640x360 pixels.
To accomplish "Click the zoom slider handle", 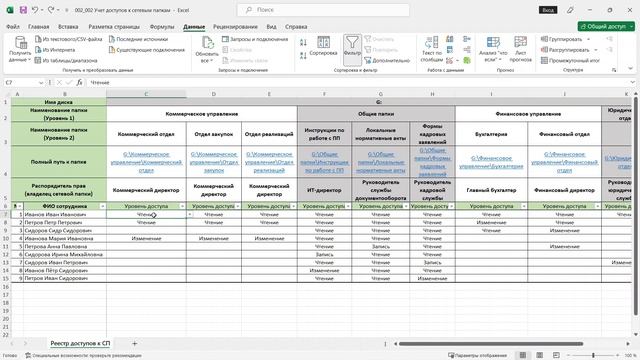I will click(593, 356).
